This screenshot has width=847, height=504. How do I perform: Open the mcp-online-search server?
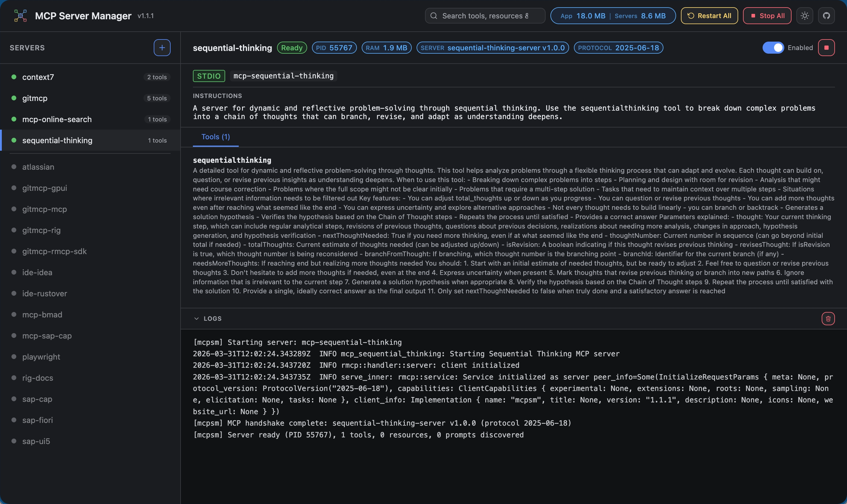tap(57, 119)
